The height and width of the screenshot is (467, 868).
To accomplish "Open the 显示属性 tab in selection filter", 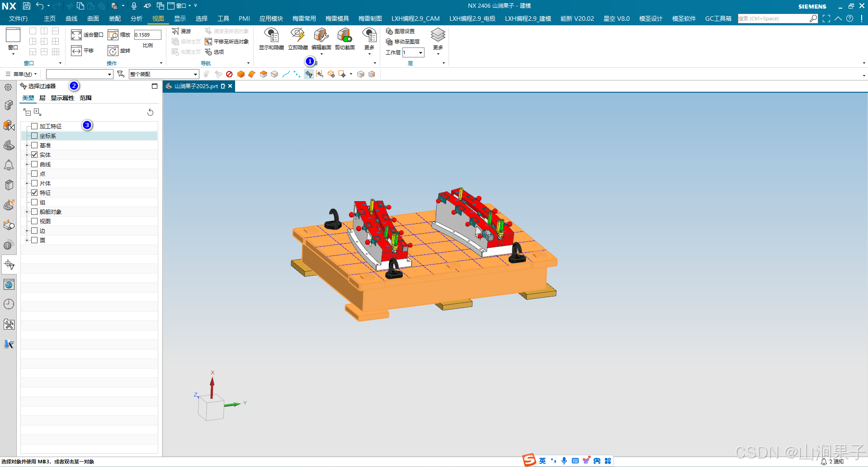I will pyautogui.click(x=62, y=98).
